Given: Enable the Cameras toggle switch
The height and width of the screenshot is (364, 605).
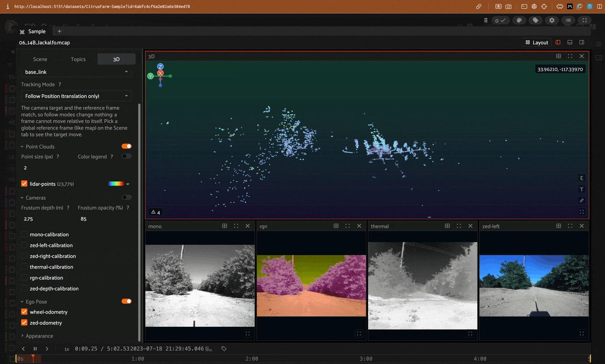Looking at the screenshot, I should click(126, 197).
